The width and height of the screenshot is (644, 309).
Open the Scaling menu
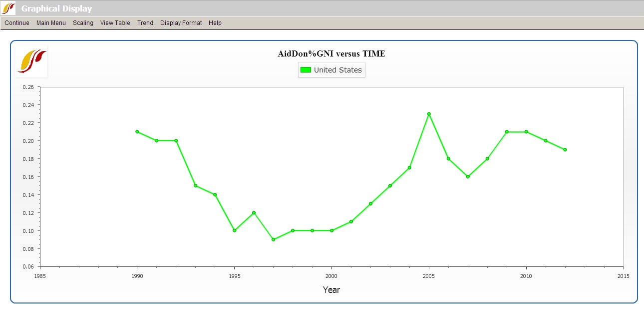(x=83, y=23)
